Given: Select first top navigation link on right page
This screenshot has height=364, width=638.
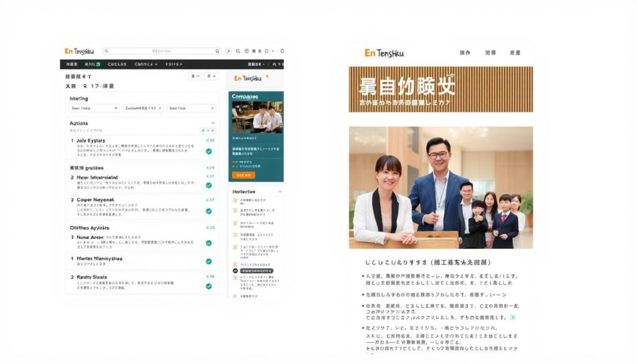Looking at the screenshot, I should tap(465, 53).
